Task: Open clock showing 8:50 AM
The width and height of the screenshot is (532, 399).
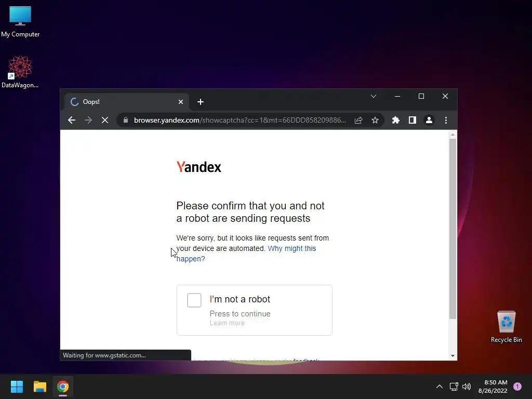Action: (493, 387)
